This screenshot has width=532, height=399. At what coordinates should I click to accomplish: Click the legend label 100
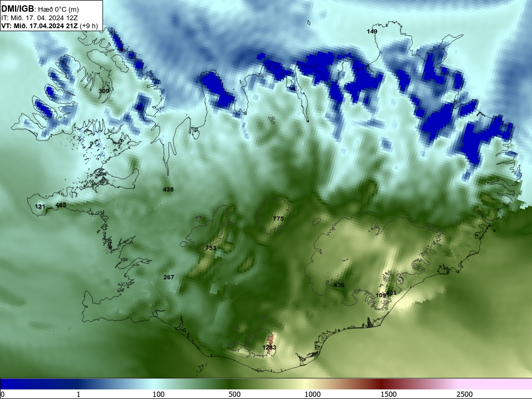pyautogui.click(x=159, y=394)
